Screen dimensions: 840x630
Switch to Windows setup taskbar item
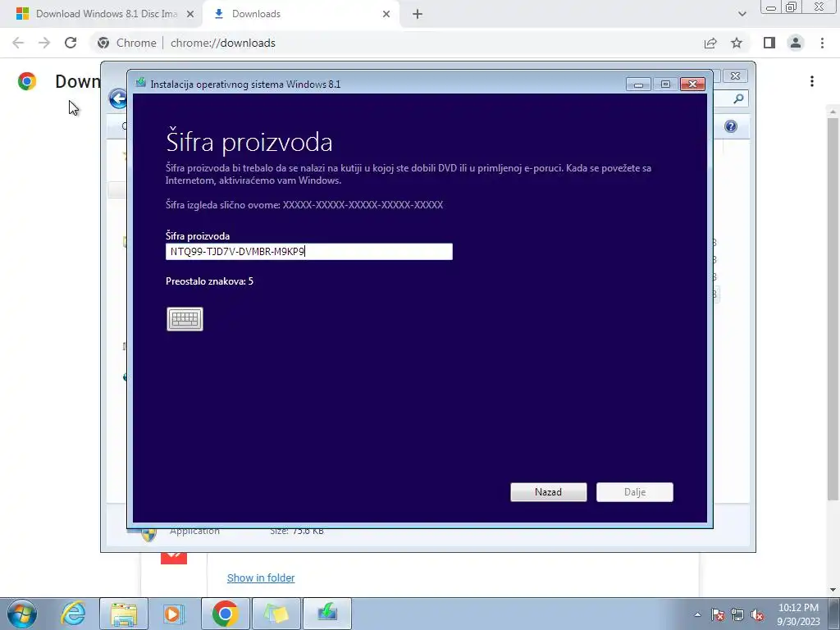(x=327, y=614)
